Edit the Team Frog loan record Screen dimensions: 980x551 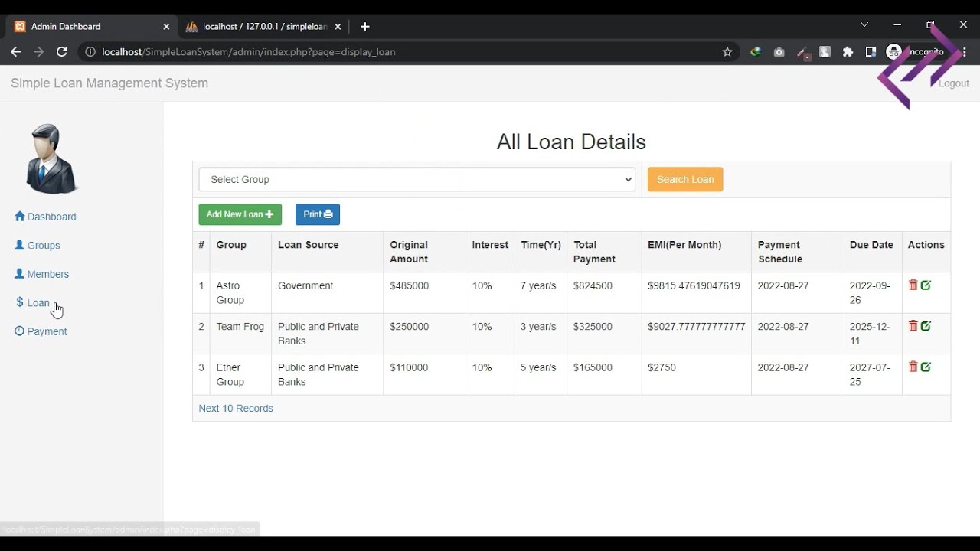click(926, 325)
